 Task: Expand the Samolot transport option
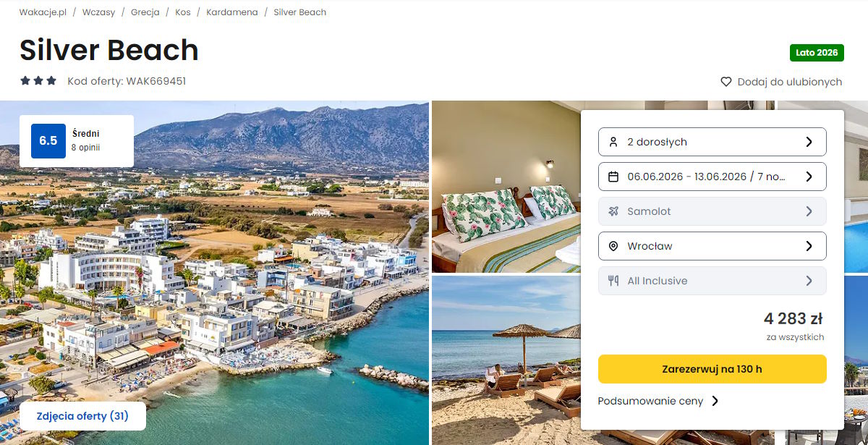(712, 211)
